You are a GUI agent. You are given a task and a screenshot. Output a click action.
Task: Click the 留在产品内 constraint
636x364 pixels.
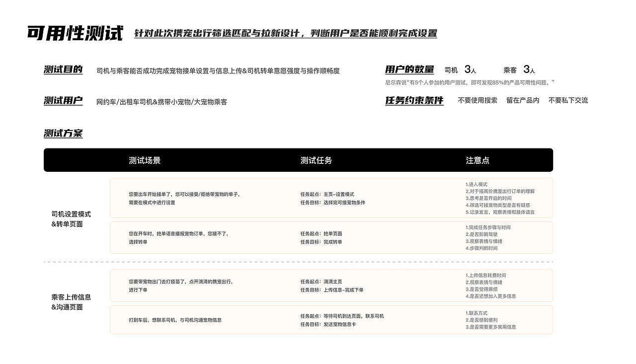pyautogui.click(x=523, y=100)
